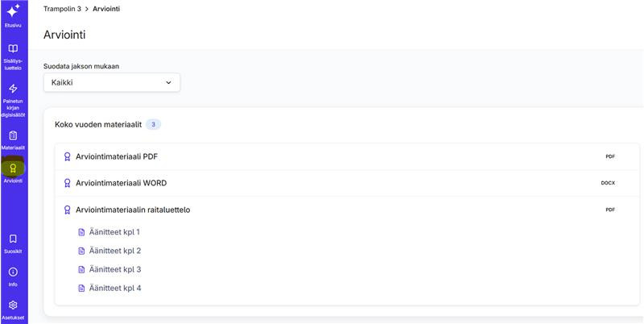
Task: Open the Kaikki period filter dropdown
Action: (x=112, y=82)
